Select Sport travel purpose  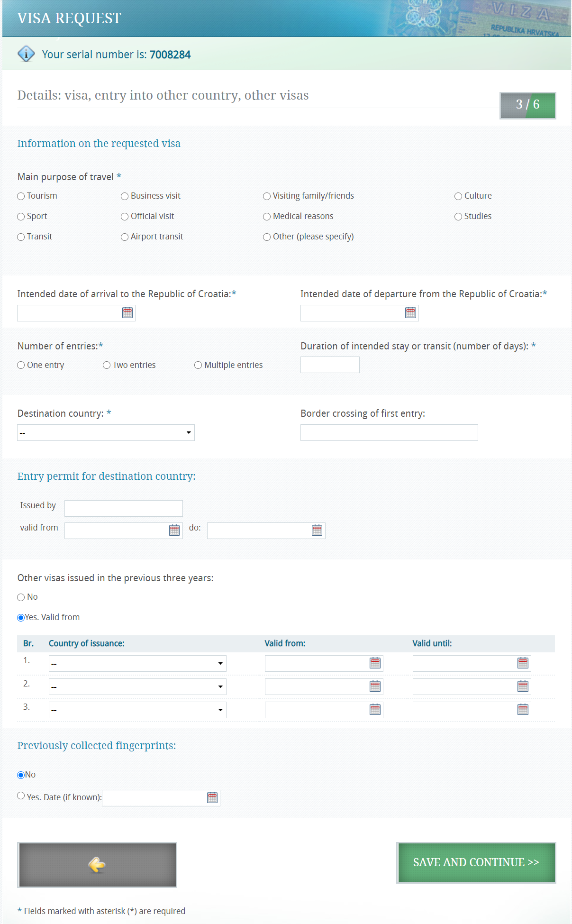pos(21,217)
